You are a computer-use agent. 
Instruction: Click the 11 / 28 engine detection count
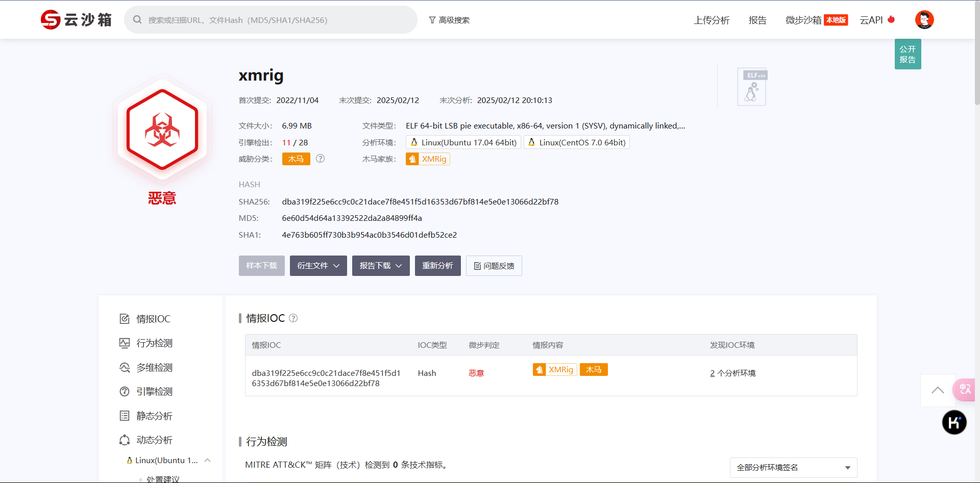pyautogui.click(x=295, y=143)
